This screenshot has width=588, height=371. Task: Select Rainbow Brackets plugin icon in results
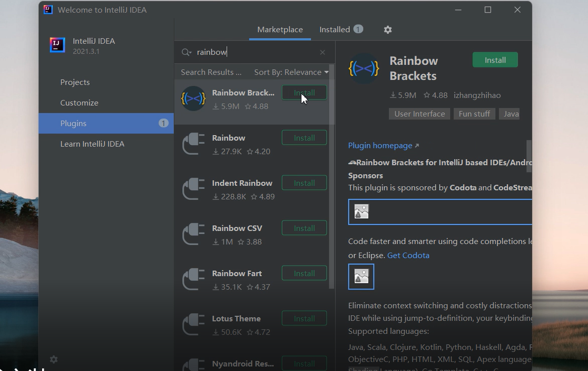pos(193,98)
